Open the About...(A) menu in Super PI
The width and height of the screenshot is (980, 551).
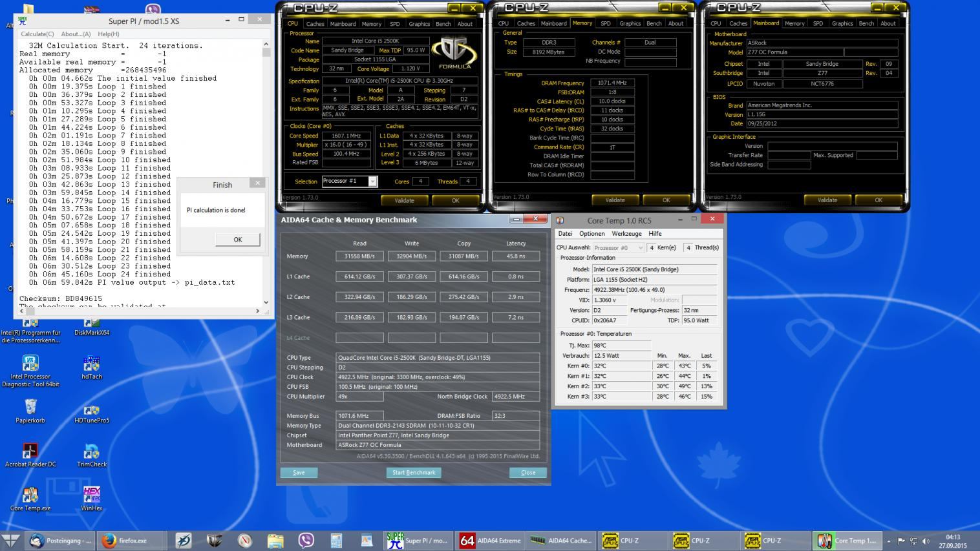(x=76, y=34)
